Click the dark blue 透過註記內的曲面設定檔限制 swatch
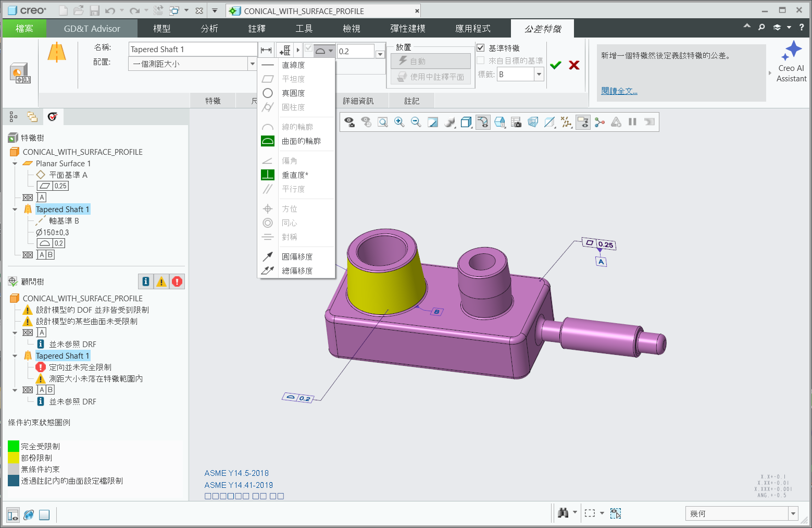Image resolution: width=812 pixels, height=528 pixels. pyautogui.click(x=14, y=481)
